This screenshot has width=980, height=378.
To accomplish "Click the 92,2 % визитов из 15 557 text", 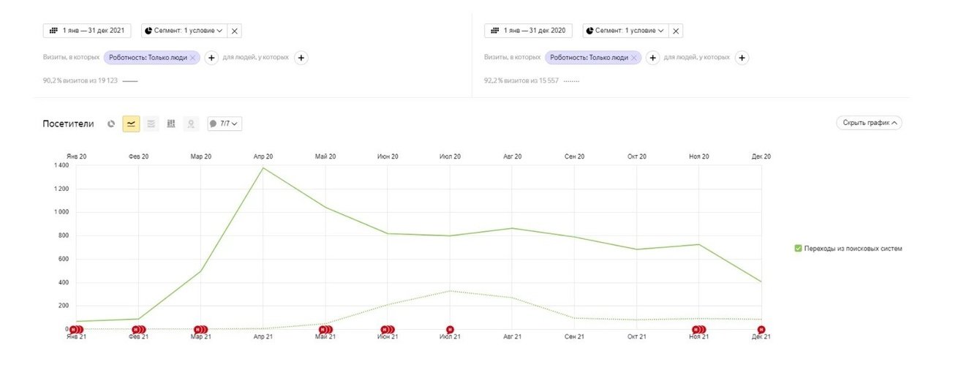I will click(x=521, y=80).
